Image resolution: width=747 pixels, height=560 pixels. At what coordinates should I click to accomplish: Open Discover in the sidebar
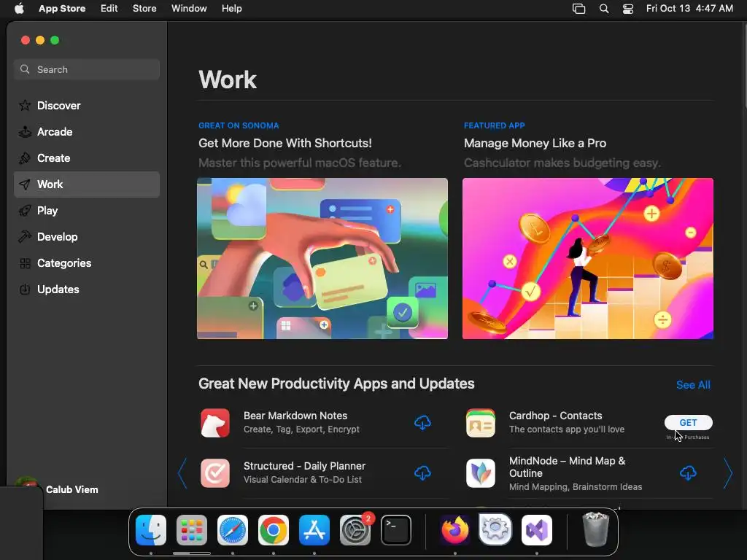point(87,105)
